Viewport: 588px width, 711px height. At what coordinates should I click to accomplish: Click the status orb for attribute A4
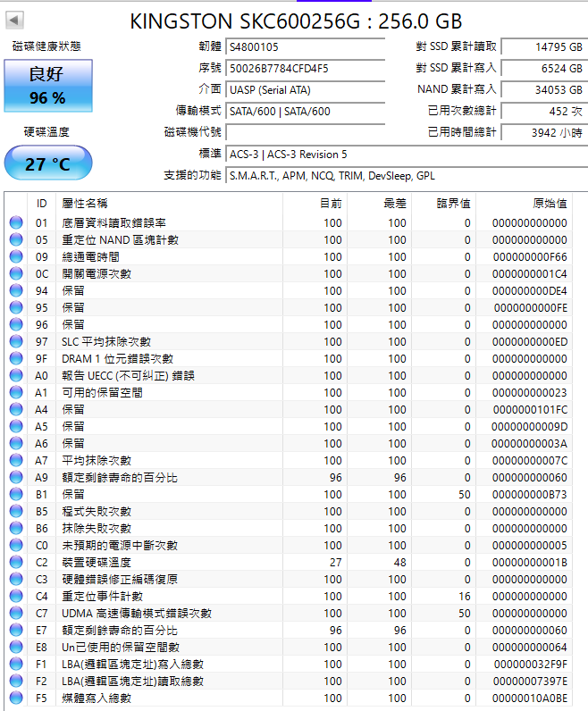click(x=16, y=409)
